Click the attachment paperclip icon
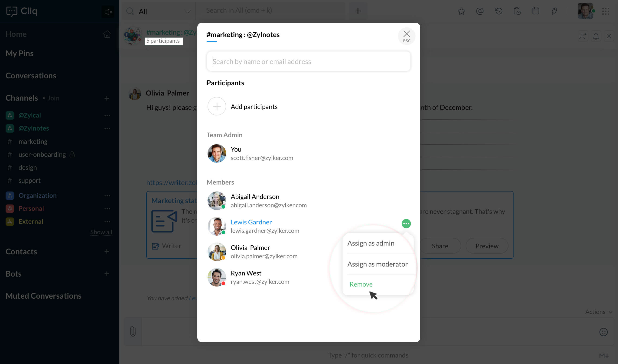The height and width of the screenshot is (364, 618). pyautogui.click(x=133, y=331)
